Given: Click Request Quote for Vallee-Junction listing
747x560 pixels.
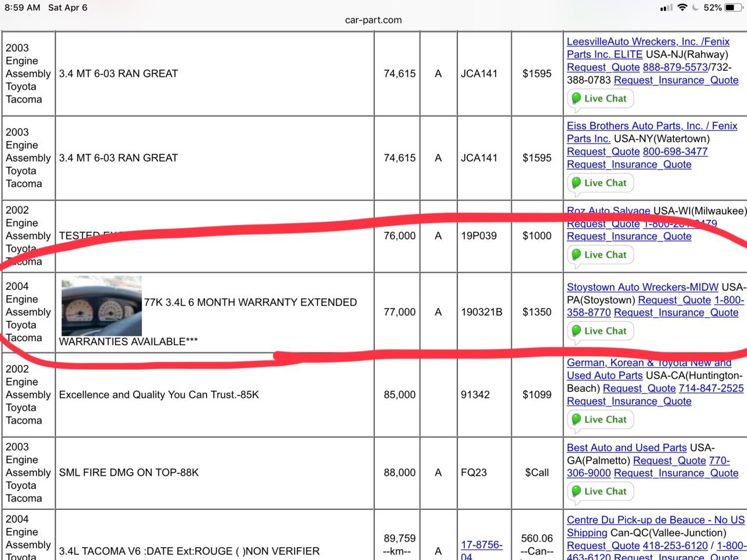Looking at the screenshot, I should (x=603, y=545).
